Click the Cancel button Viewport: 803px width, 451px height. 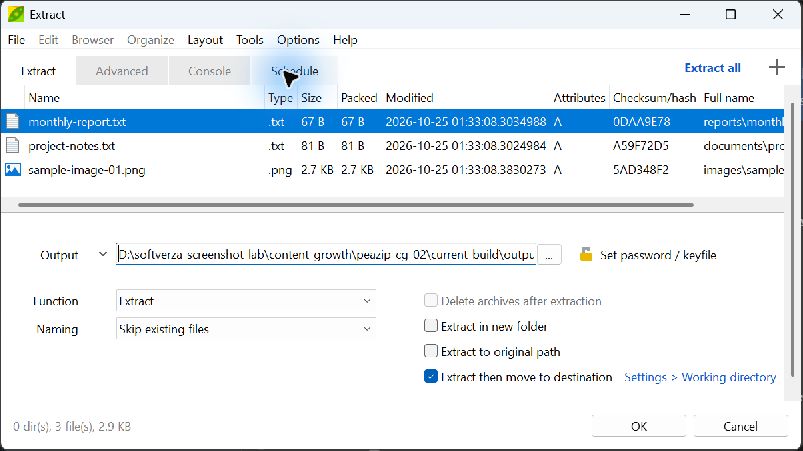coord(740,426)
